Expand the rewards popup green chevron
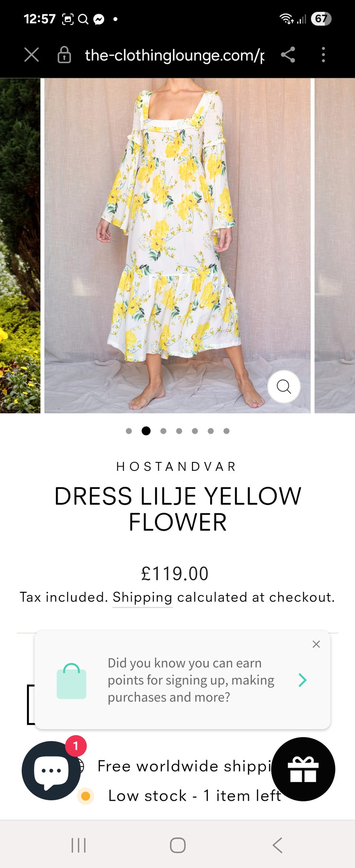The height and width of the screenshot is (868, 355). [x=302, y=680]
